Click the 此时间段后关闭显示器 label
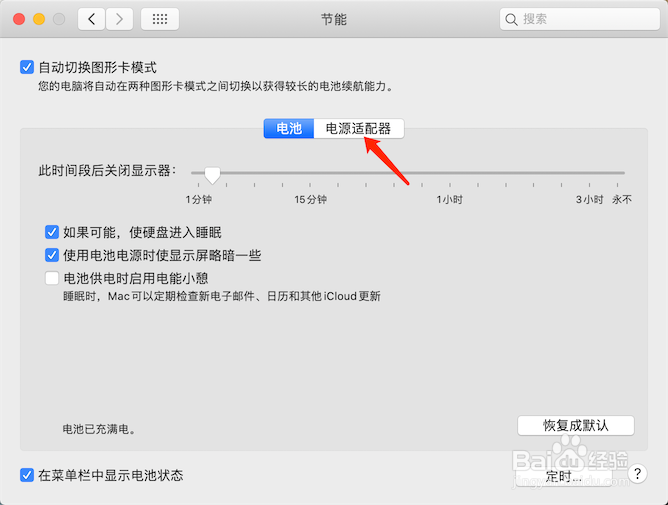The height and width of the screenshot is (505, 668). tap(107, 171)
